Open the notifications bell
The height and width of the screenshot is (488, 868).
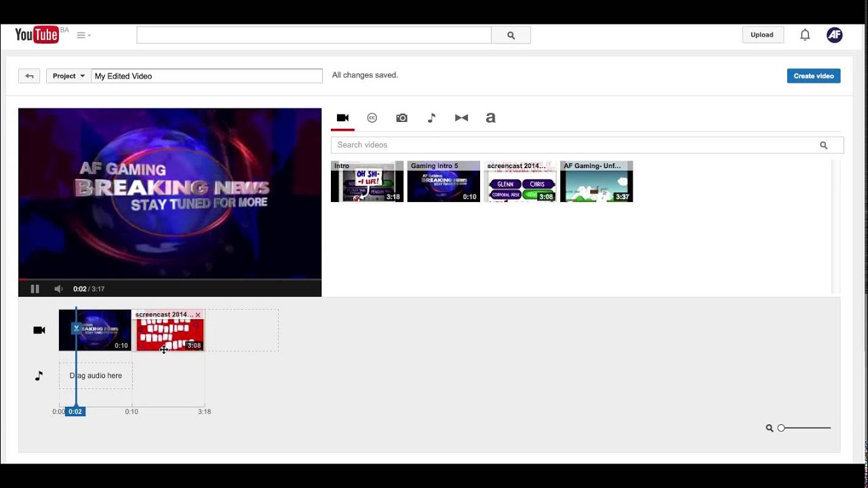(805, 35)
